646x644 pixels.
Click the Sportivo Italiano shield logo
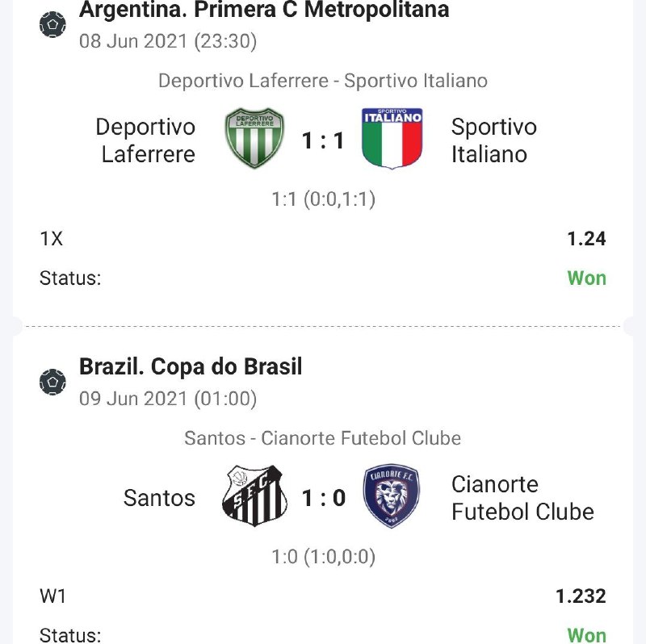click(x=392, y=139)
